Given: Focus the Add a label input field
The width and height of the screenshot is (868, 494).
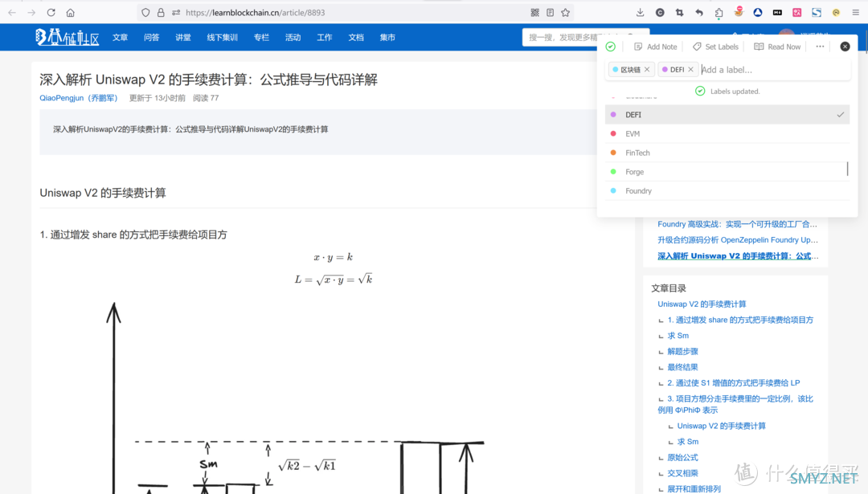Looking at the screenshot, I should tap(774, 70).
